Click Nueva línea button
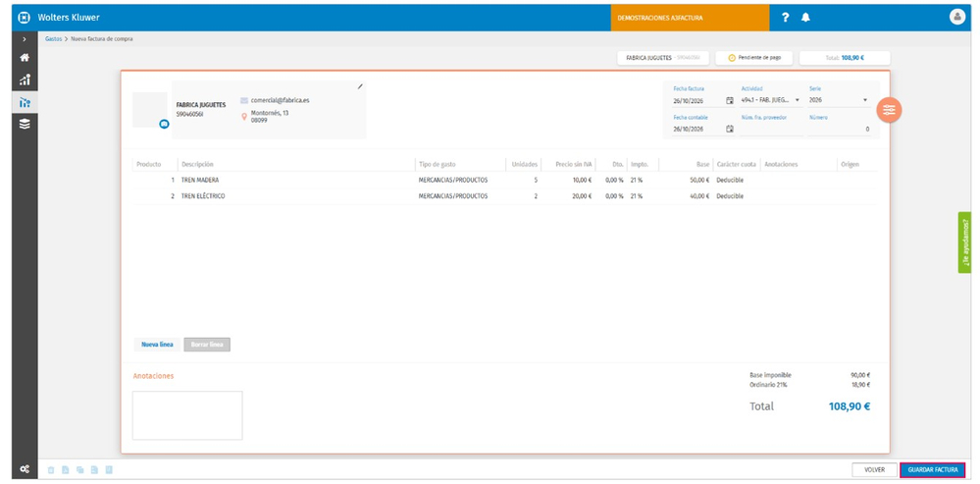Image resolution: width=980 pixels, height=484 pixels. click(x=157, y=345)
